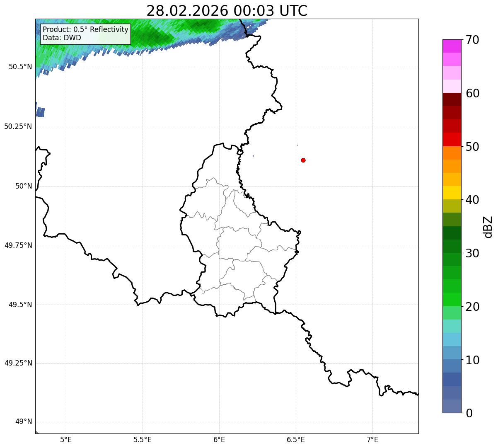
Task: Click the colorbar tick value 10
Action: click(x=472, y=360)
